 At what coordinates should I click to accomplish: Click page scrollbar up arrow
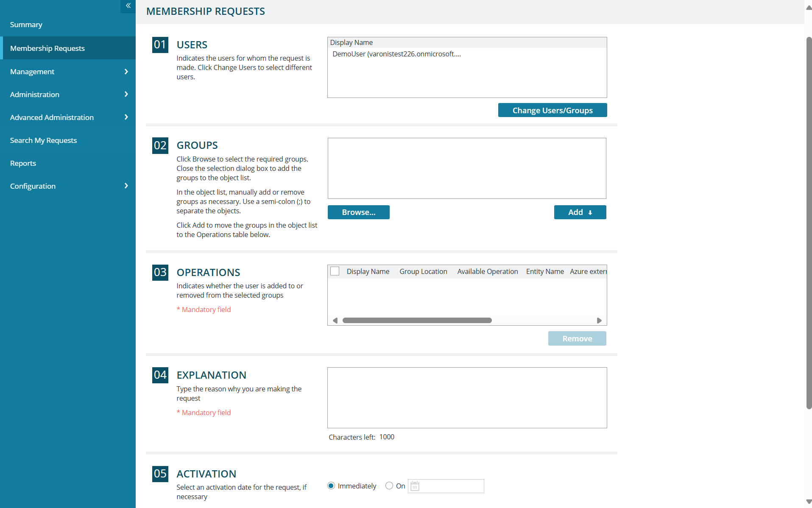(809, 8)
